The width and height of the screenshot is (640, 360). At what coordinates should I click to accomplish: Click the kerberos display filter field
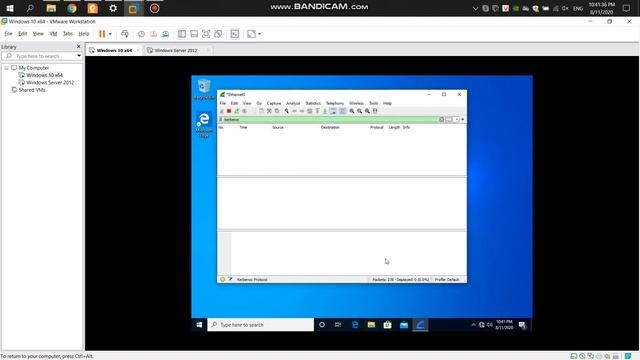pyautogui.click(x=330, y=119)
